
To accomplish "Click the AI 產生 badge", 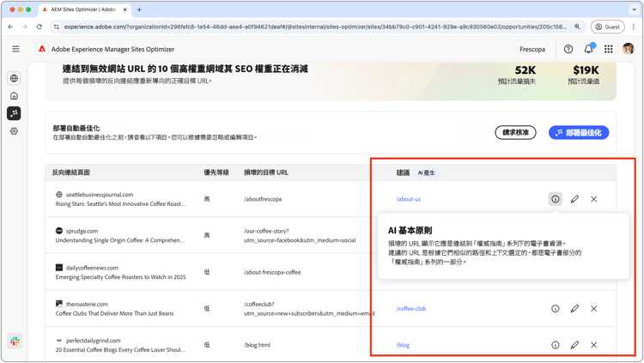I will pyautogui.click(x=426, y=172).
